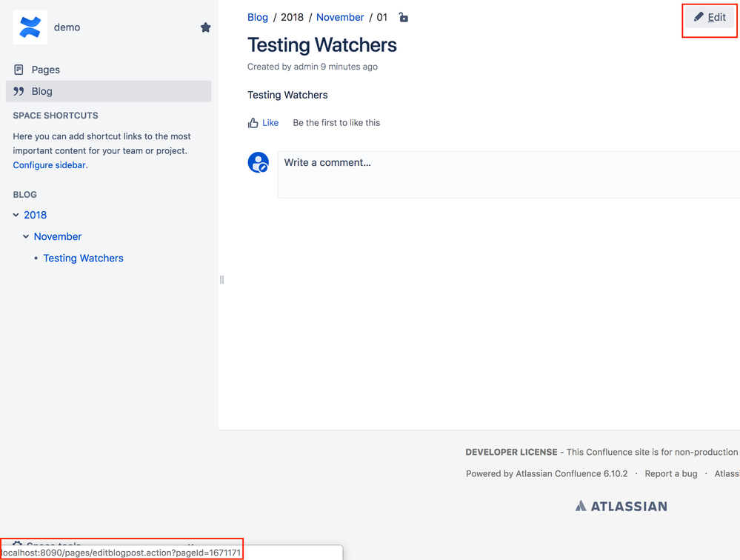Viewport: 740px width, 560px height.
Task: Click the Atlassian footer logo
Action: 621,506
